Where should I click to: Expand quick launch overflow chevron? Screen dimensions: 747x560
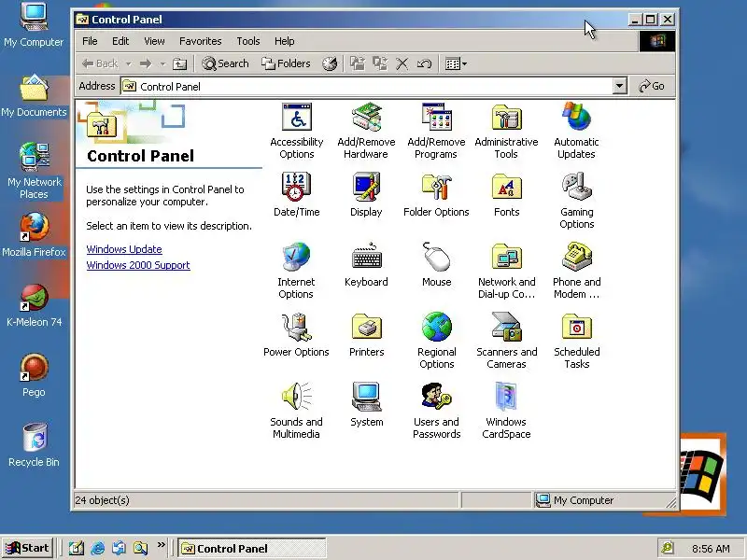pyautogui.click(x=161, y=545)
